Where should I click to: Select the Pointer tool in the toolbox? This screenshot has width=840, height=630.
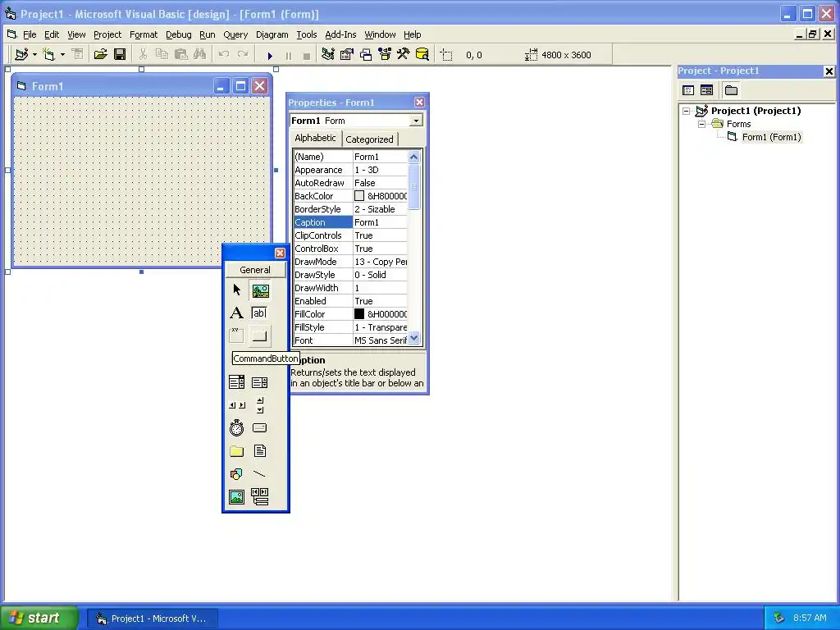(x=237, y=290)
